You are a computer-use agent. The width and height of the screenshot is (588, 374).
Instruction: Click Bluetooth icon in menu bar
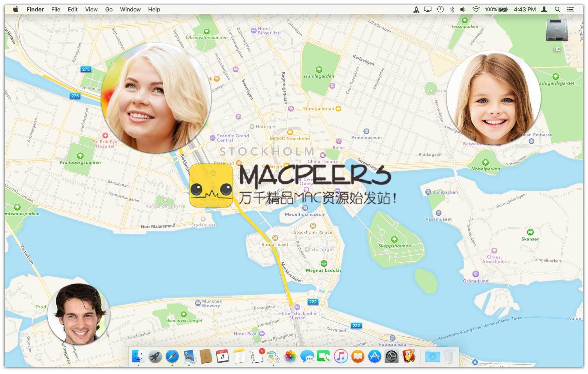click(x=452, y=10)
